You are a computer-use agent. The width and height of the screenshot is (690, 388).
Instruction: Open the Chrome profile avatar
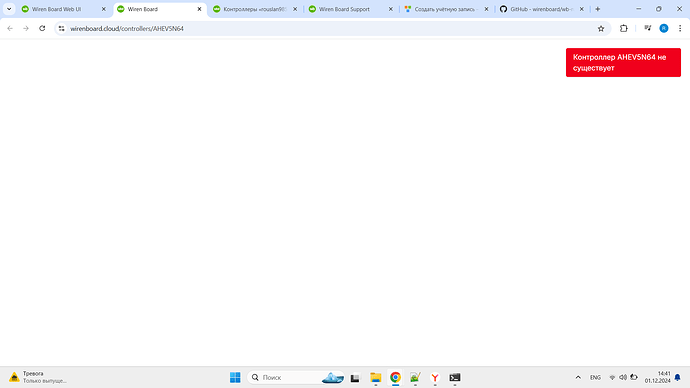(664, 29)
